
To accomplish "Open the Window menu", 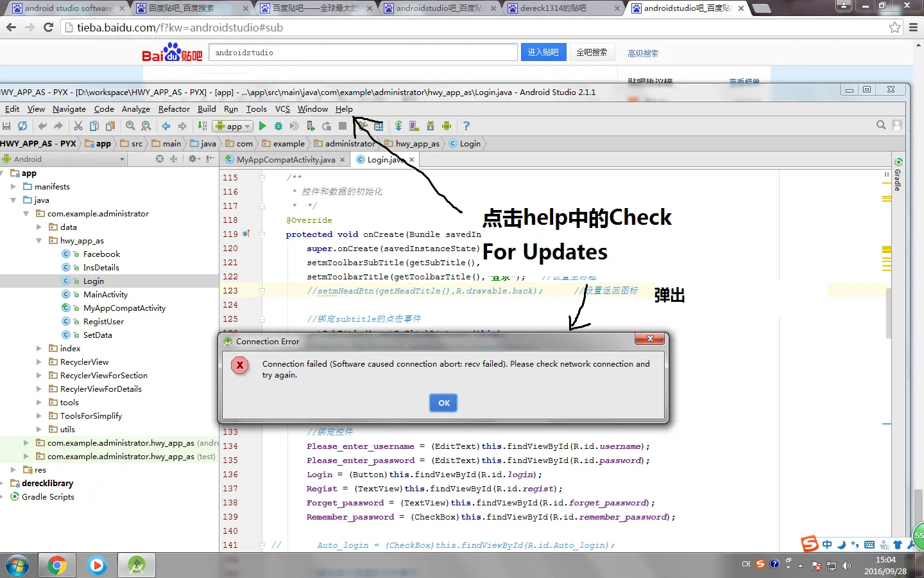I will [x=312, y=109].
